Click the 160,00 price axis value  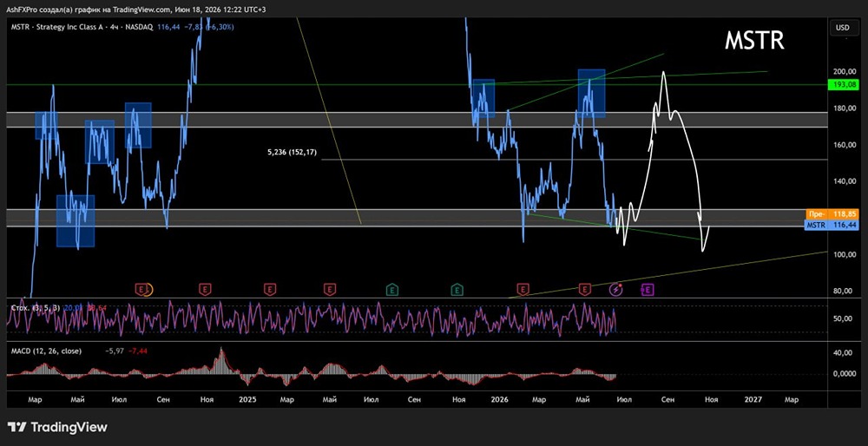[845, 145]
